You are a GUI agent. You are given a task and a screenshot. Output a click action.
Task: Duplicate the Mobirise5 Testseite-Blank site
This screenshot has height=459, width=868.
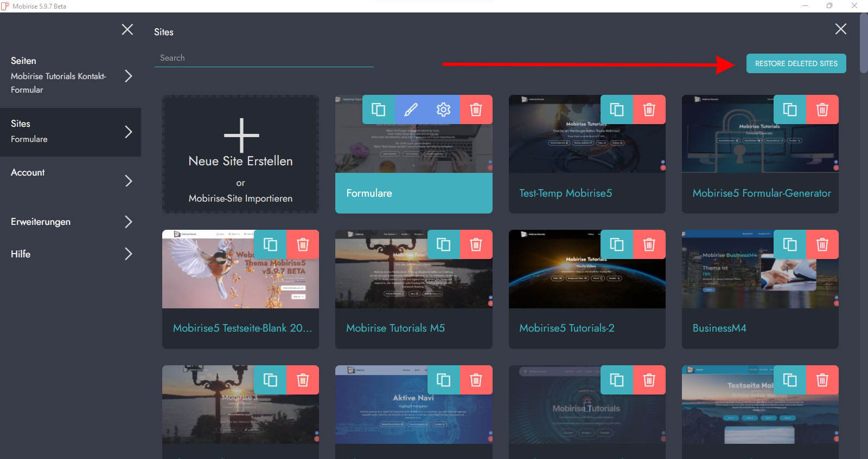270,244
